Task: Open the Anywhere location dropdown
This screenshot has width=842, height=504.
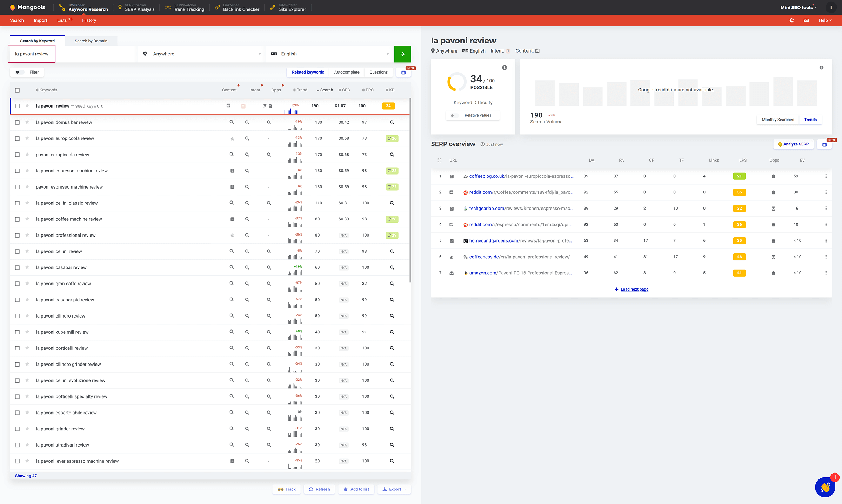Action: tap(201, 54)
